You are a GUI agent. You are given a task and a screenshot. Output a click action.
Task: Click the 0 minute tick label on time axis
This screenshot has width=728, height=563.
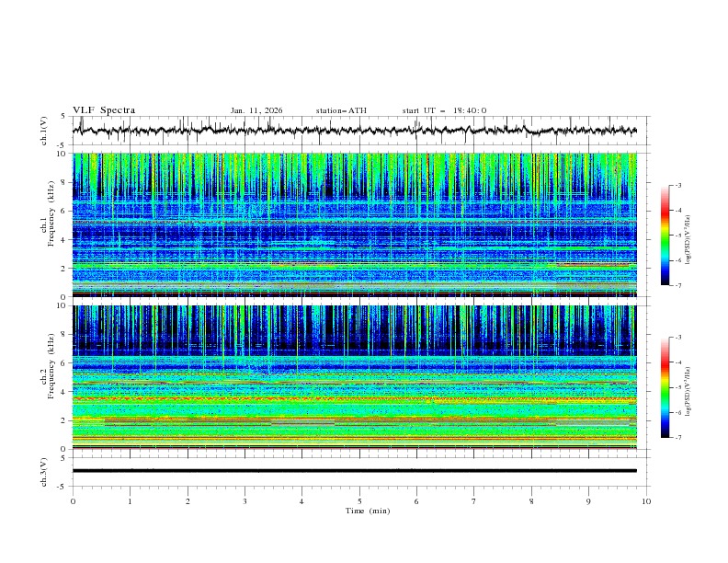tap(73, 500)
